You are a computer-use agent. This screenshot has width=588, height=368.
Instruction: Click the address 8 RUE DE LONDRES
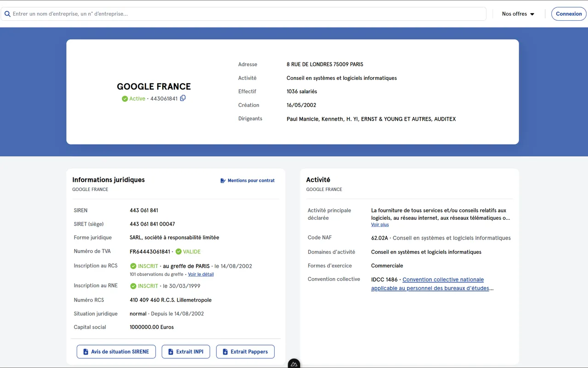tap(325, 64)
